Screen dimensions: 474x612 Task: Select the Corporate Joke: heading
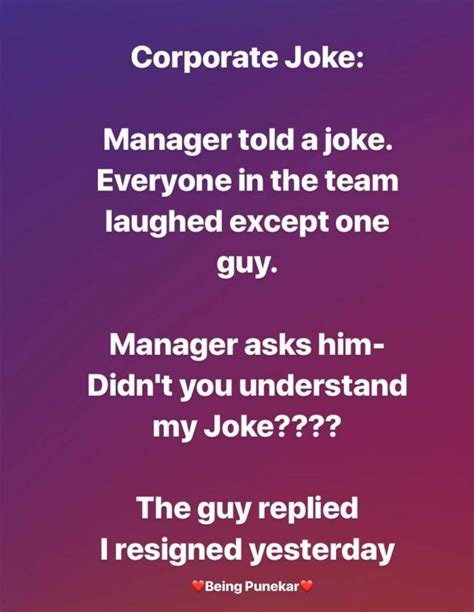pyautogui.click(x=248, y=57)
